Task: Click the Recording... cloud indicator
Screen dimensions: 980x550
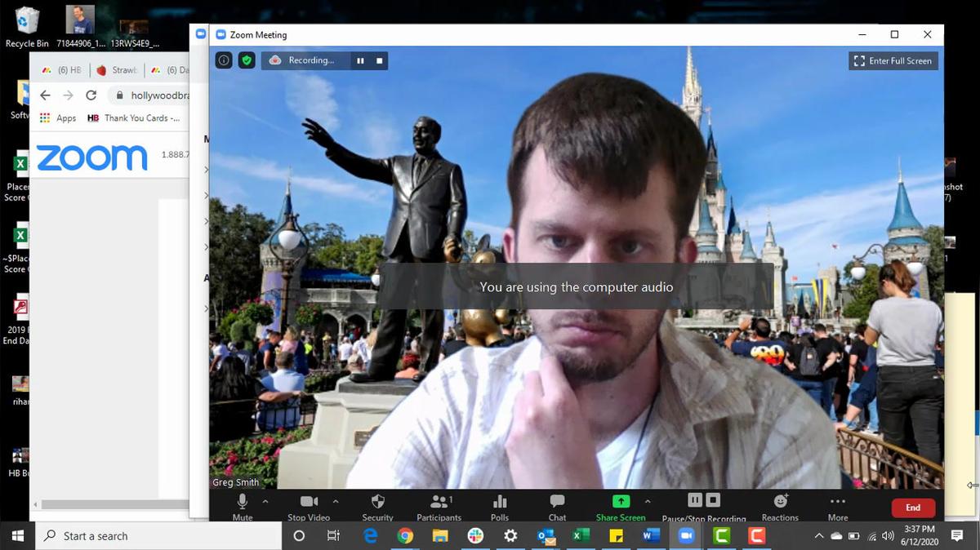Action: 302,60
